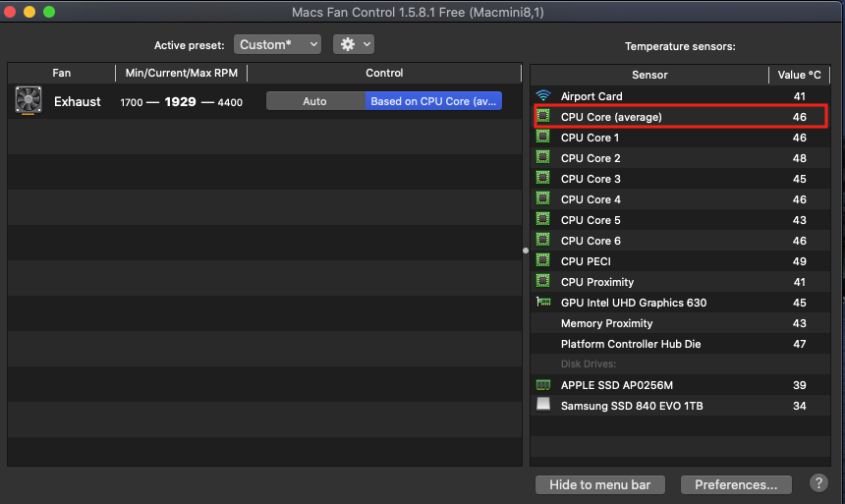Click the CPU Core 2 chip icon
The image size is (845, 504).
pos(543,157)
